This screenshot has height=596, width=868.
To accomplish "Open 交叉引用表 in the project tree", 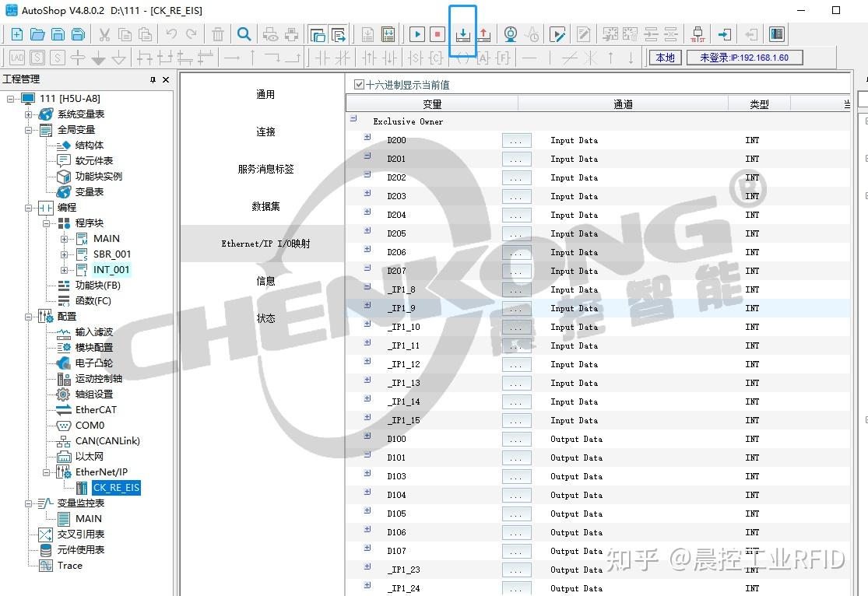I will pyautogui.click(x=81, y=534).
